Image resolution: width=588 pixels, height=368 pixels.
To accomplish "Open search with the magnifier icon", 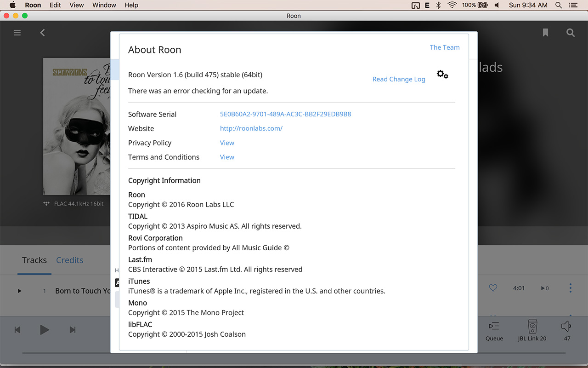I will 571,33.
